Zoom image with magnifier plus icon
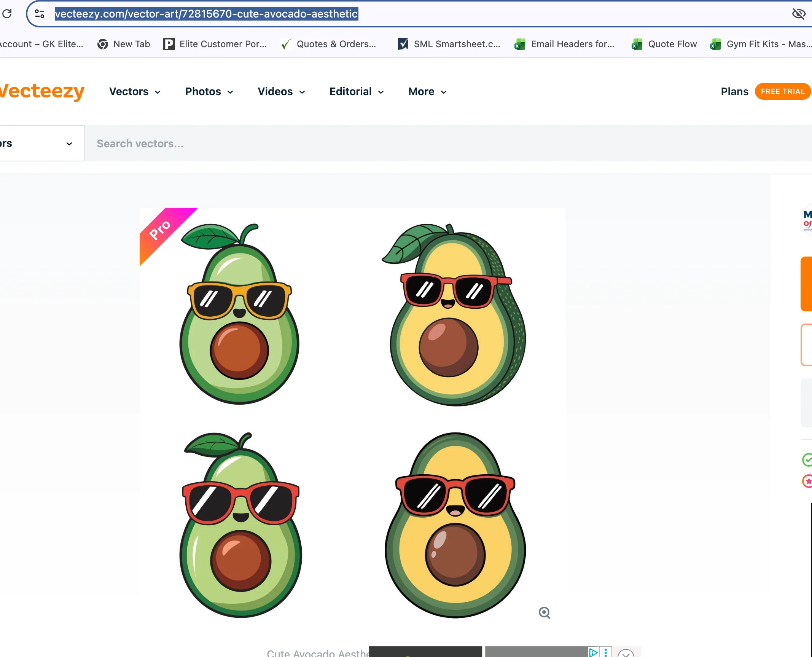The width and height of the screenshot is (812, 657). click(545, 612)
